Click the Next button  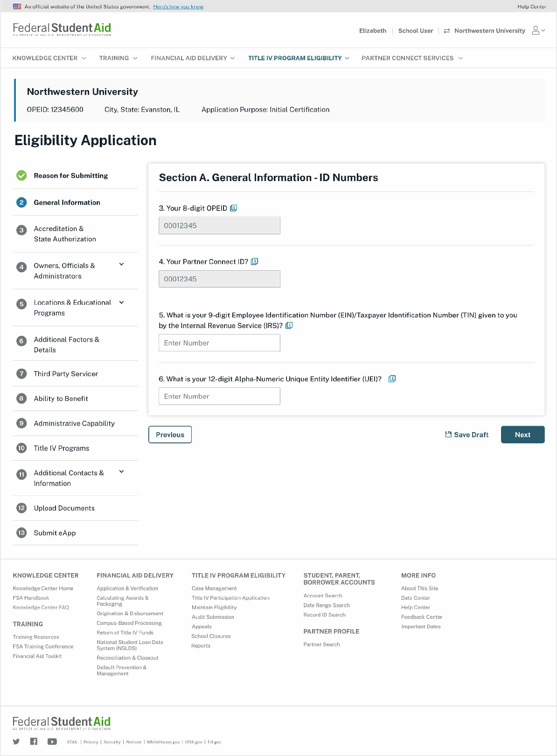(x=522, y=434)
